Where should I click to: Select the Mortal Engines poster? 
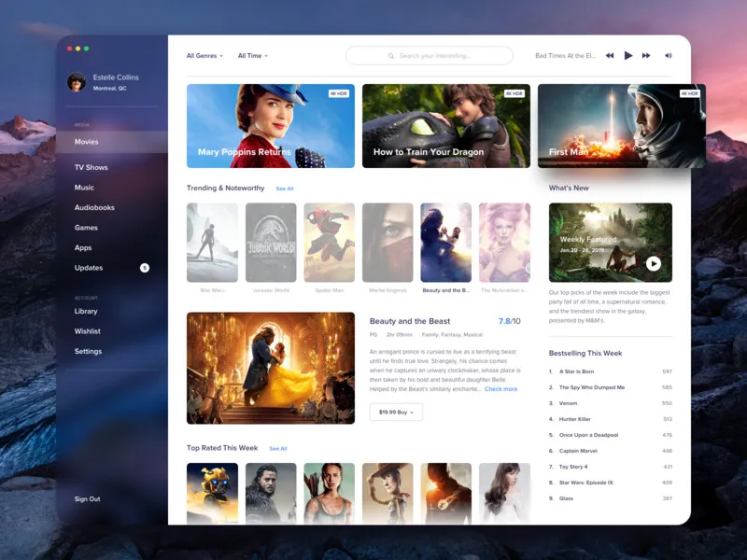pos(388,243)
